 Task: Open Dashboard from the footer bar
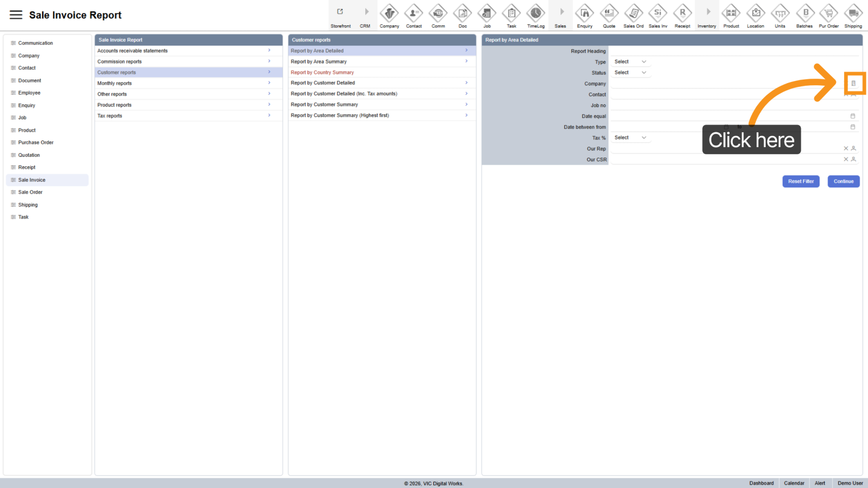(x=761, y=483)
